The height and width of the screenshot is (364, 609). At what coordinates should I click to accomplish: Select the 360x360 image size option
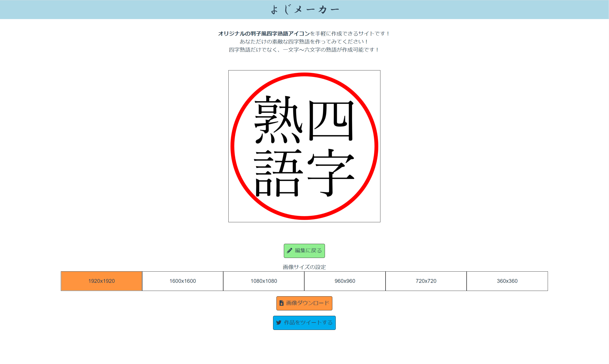(507, 281)
